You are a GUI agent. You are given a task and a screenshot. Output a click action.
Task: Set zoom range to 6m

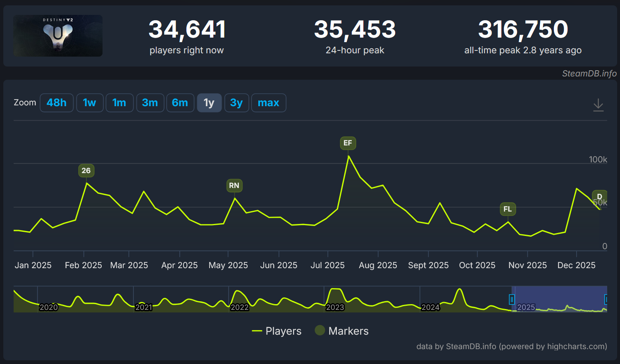pyautogui.click(x=180, y=103)
